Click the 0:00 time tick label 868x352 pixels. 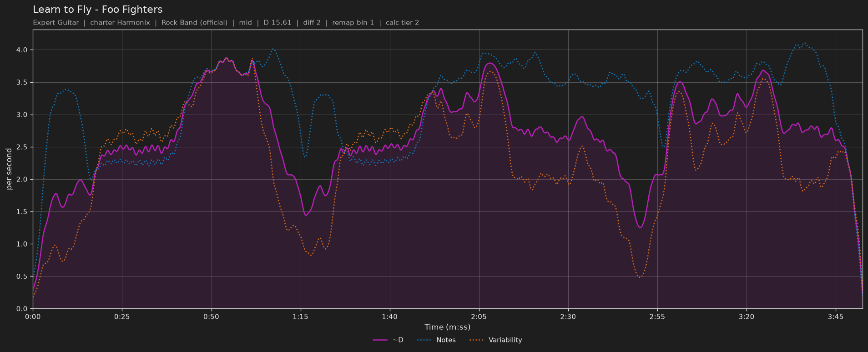click(x=33, y=317)
